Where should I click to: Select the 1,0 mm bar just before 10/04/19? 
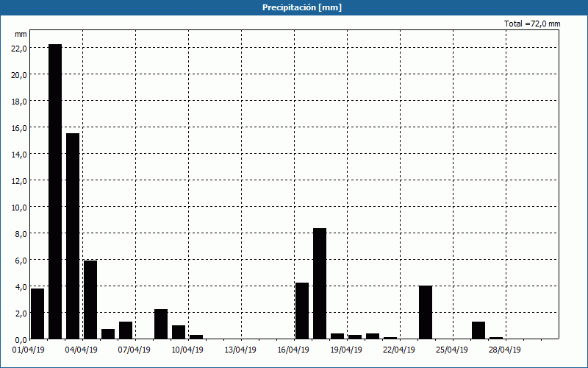[179, 333]
